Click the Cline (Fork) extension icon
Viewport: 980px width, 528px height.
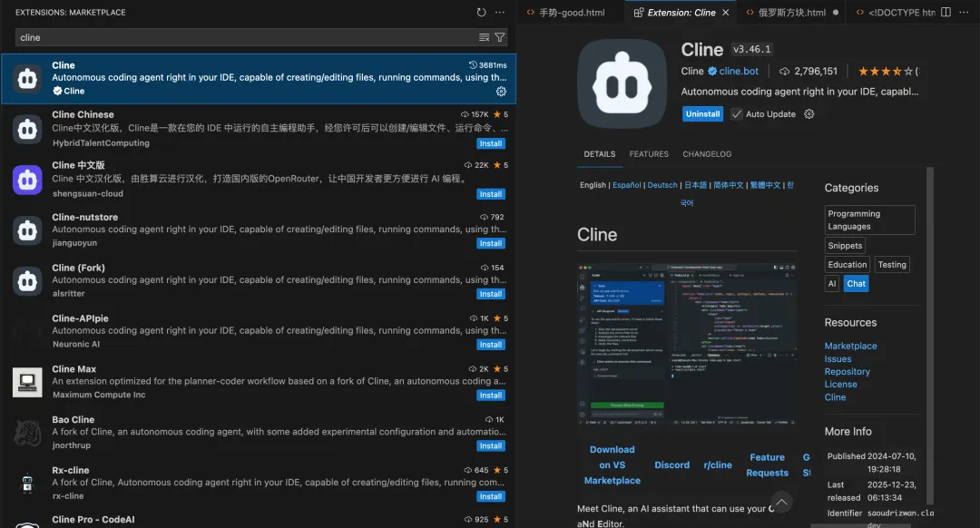point(27,281)
